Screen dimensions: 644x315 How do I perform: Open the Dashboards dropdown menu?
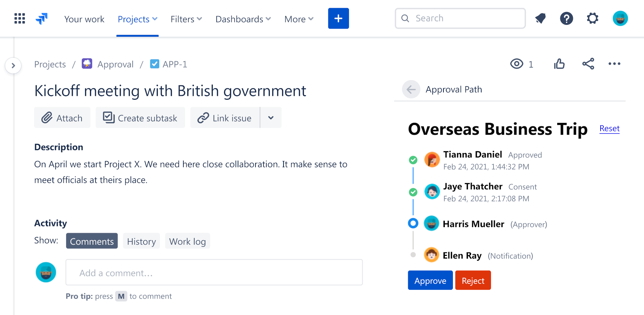(243, 19)
